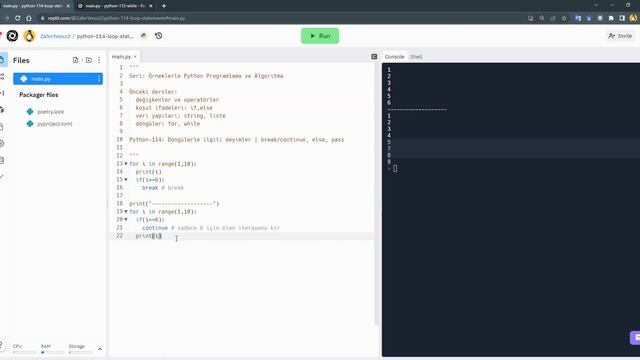Click the Packager files heading

coord(39,95)
